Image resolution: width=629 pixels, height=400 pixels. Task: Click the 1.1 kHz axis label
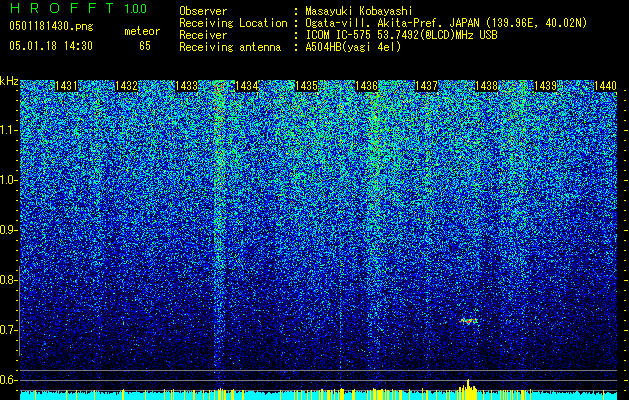pyautogui.click(x=8, y=130)
